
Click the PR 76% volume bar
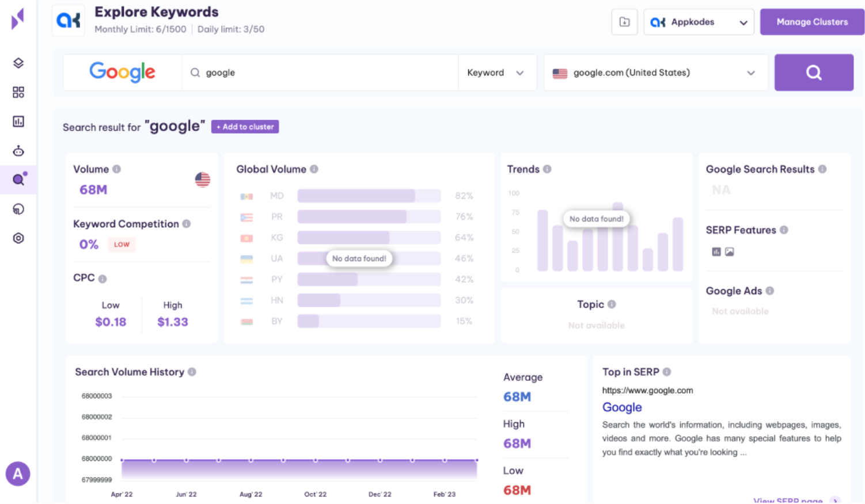click(369, 217)
